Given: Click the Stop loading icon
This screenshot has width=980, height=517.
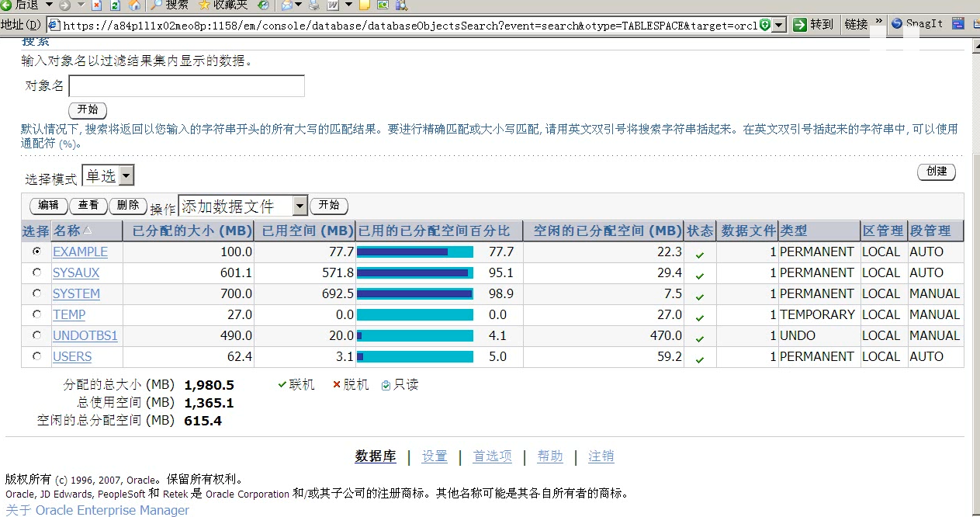Looking at the screenshot, I should point(96,5).
